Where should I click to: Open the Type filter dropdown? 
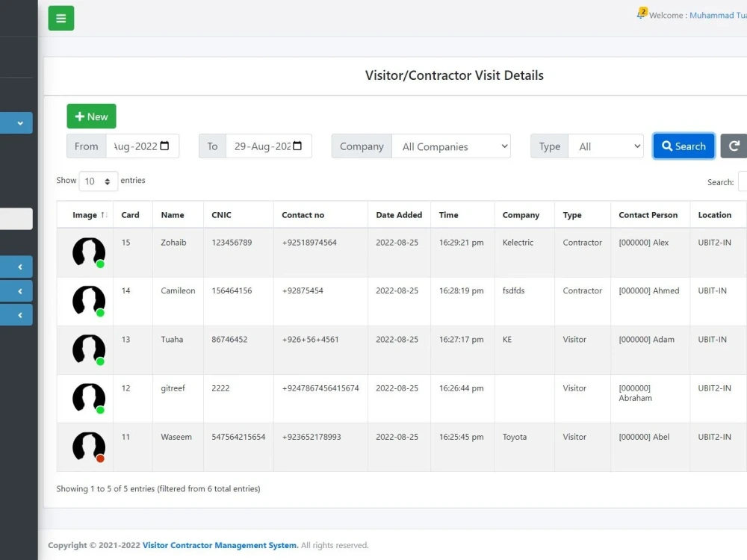click(x=606, y=146)
